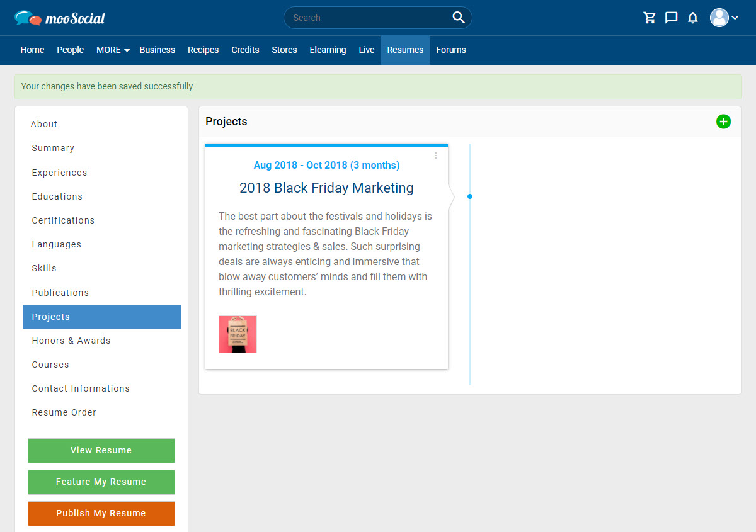The width and height of the screenshot is (756, 532).
Task: Go to Home in navigation
Action: click(x=32, y=50)
